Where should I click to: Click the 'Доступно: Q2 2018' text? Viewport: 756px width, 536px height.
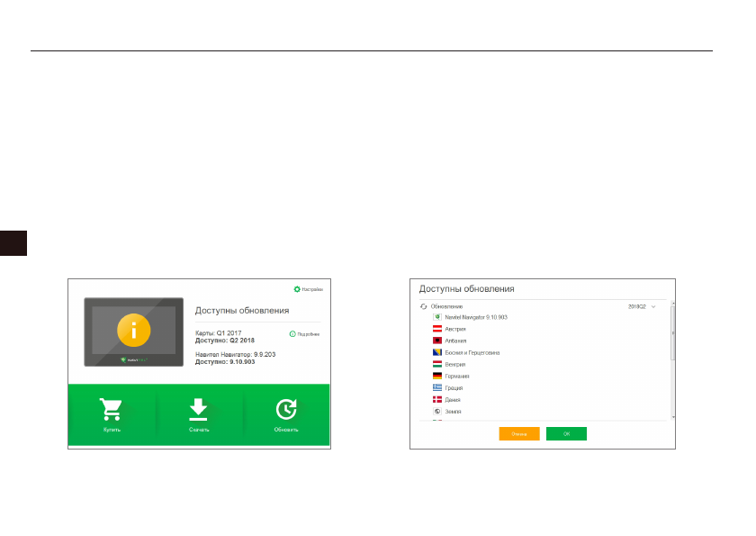click(x=225, y=341)
